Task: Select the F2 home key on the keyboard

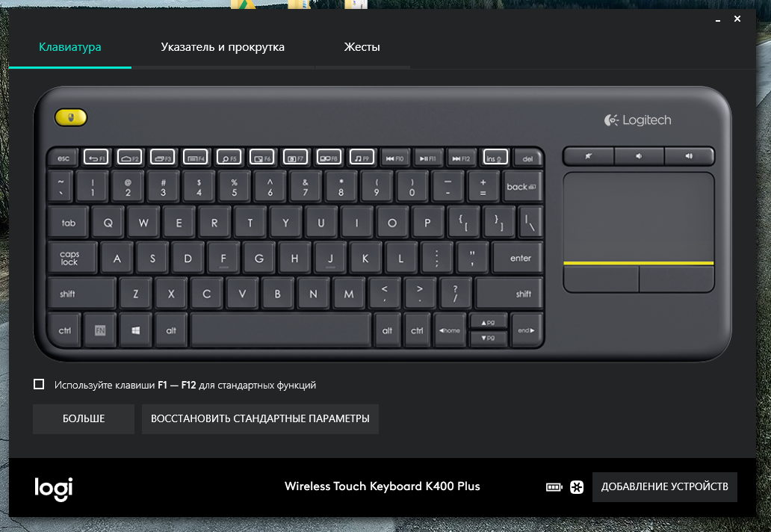Action: (129, 158)
